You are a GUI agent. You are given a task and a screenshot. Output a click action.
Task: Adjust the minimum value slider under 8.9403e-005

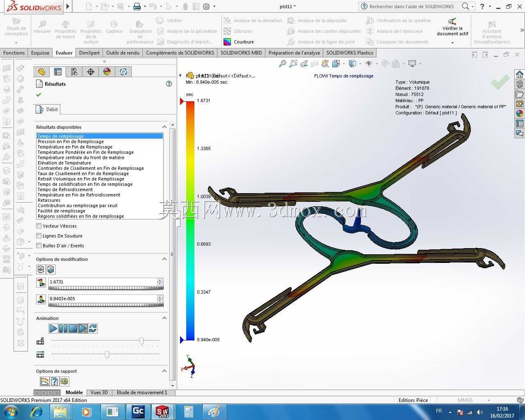pos(106,305)
